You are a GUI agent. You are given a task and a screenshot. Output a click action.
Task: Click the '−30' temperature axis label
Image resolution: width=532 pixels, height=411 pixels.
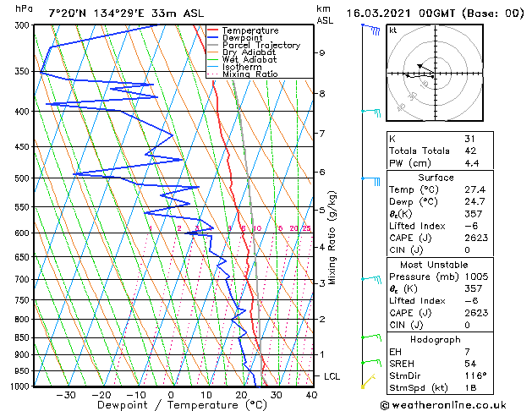65,395
